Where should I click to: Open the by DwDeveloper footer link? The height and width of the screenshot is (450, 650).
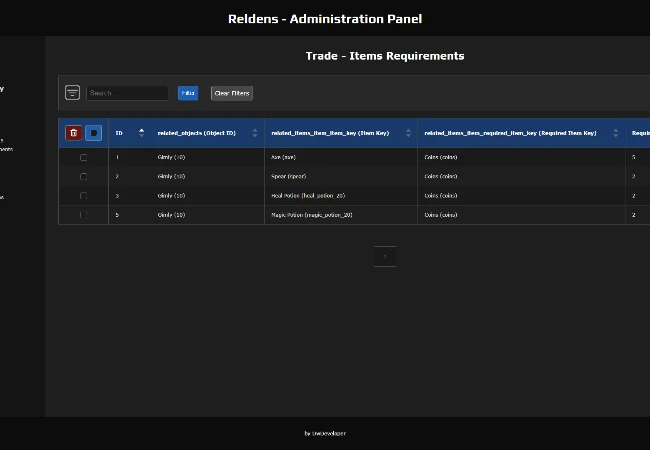pos(325,433)
